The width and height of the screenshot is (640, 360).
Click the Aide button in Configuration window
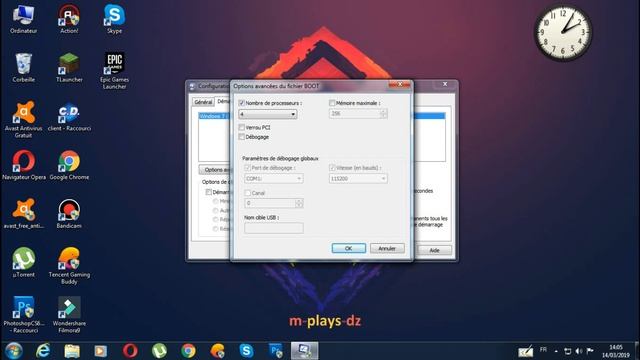tap(434, 250)
